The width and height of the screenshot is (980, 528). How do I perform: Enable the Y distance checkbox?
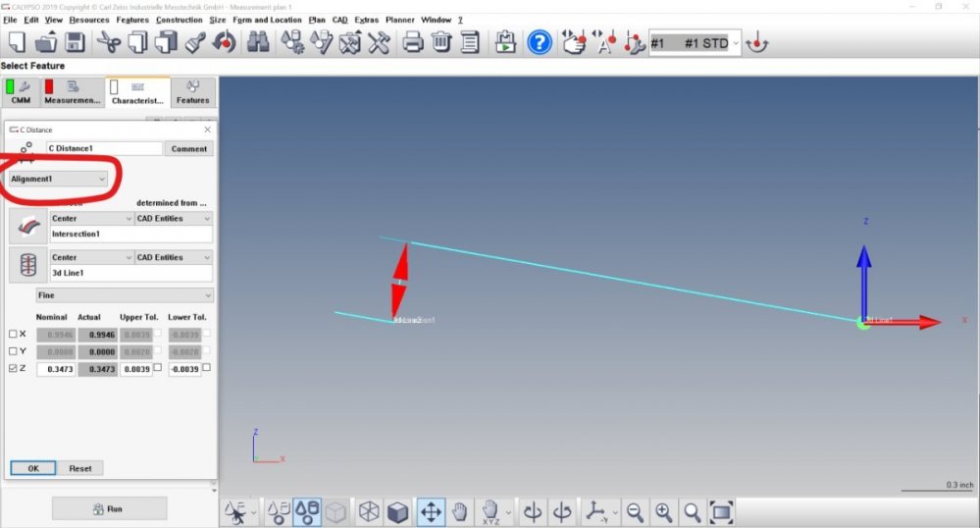coord(13,351)
